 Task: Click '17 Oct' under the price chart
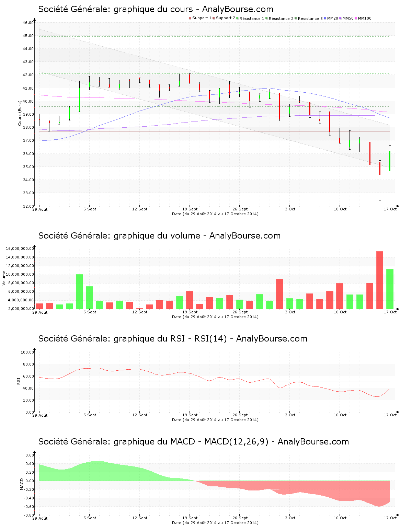[390, 209]
